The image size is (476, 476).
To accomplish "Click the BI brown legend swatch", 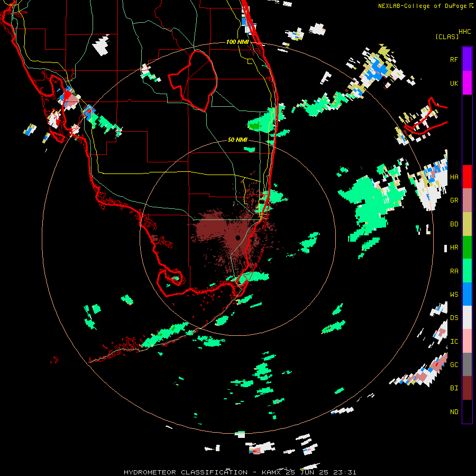I will (467, 388).
